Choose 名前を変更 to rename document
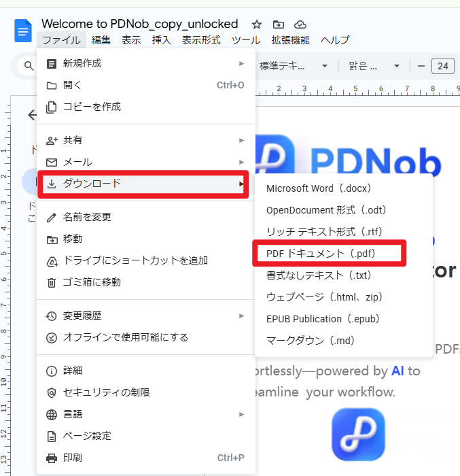The height and width of the screenshot is (476, 460). [x=146, y=217]
